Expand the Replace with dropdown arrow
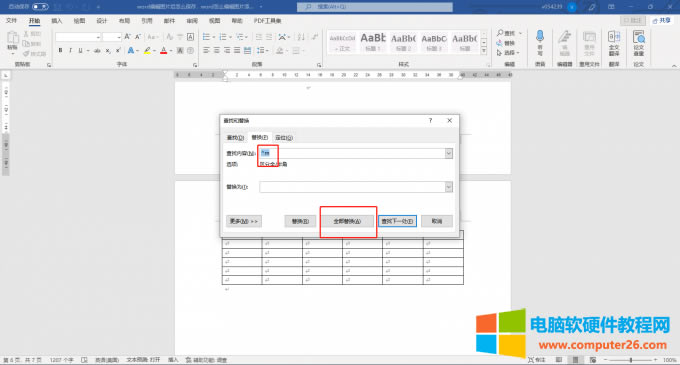The width and height of the screenshot is (680, 365). [448, 187]
